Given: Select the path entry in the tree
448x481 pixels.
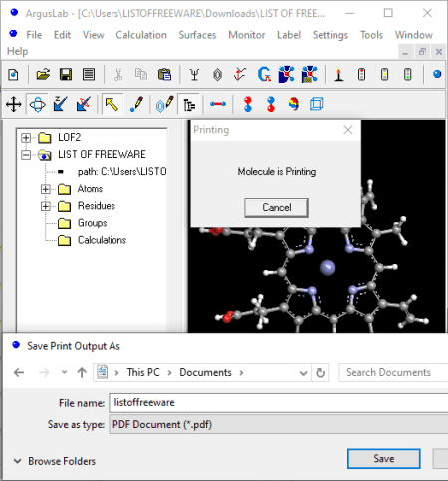Looking at the screenshot, I should (121, 172).
